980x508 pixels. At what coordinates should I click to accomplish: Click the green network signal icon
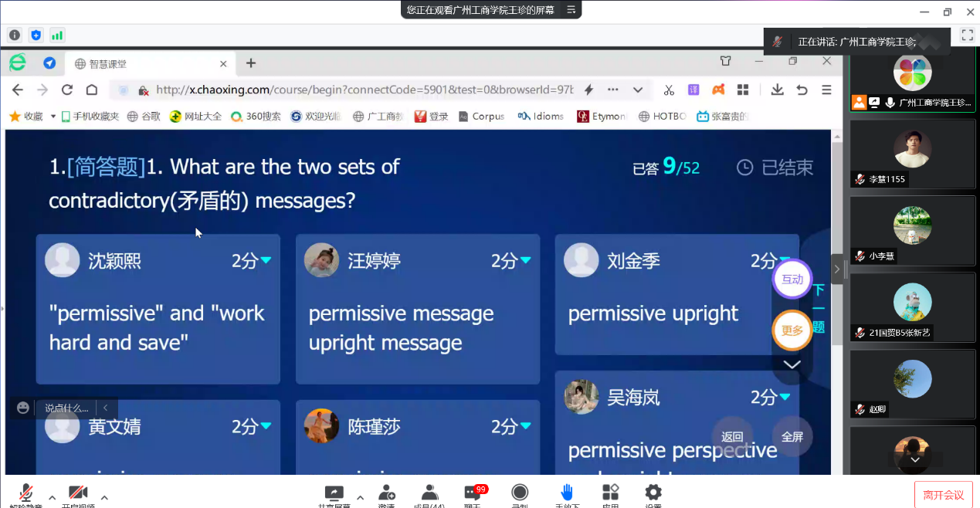click(57, 35)
